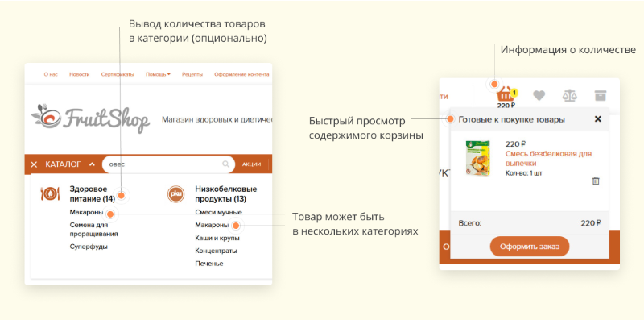Click the search magnifier icon
This screenshot has height=320, width=644.
225,164
